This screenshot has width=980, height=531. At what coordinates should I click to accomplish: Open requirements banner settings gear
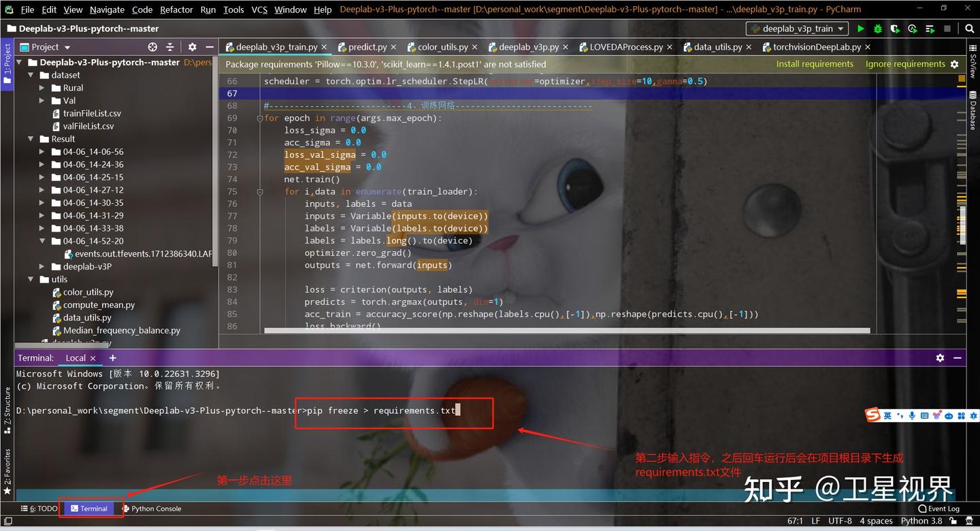pos(955,63)
